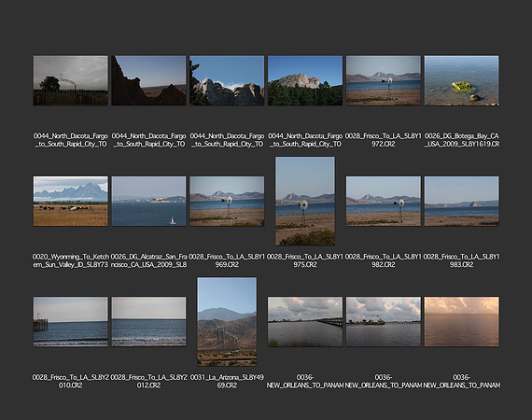Select the windmill thumbnail labeled SL8Y1969.CR2
The height and width of the screenshot is (420, 532).
pyautogui.click(x=227, y=201)
